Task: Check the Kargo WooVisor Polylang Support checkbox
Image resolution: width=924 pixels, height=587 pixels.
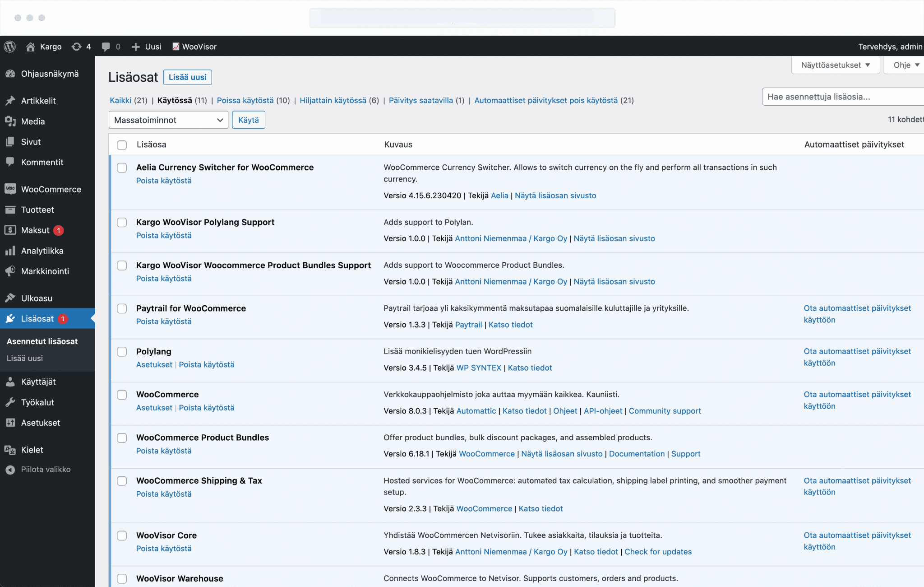Action: 122,222
